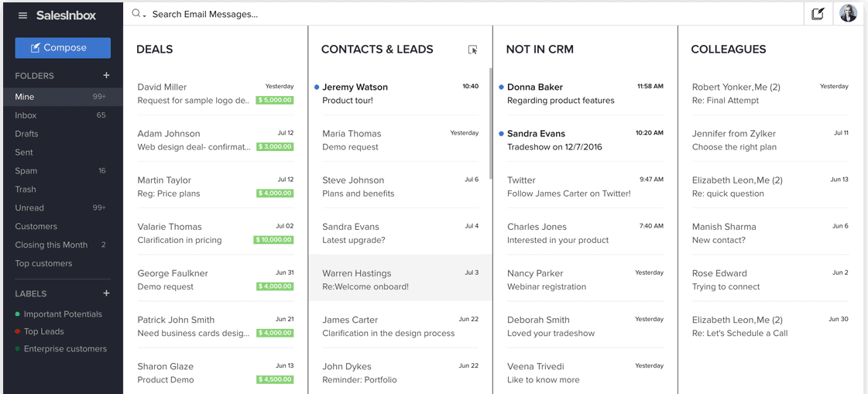Click the $10,000.00 deal amount tag
Screen dimensions: 868x394
[x=274, y=240]
